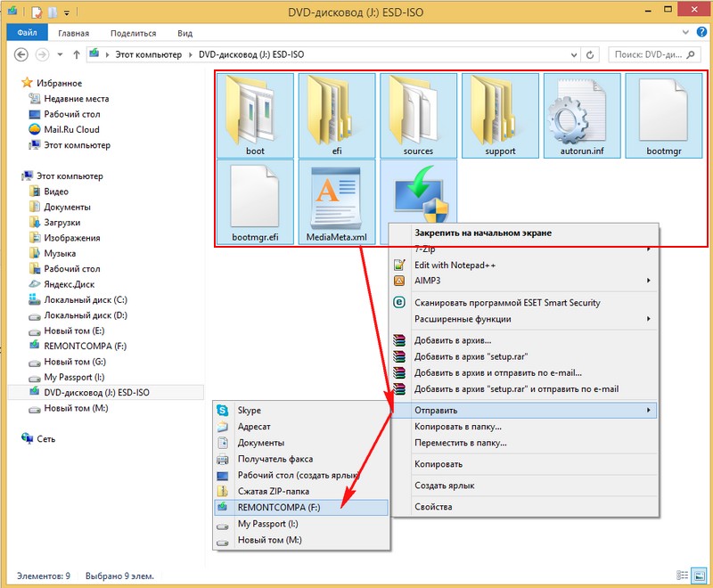713x588 pixels.
Task: Open the 'Файл' ribbon tab
Action: click(x=28, y=33)
